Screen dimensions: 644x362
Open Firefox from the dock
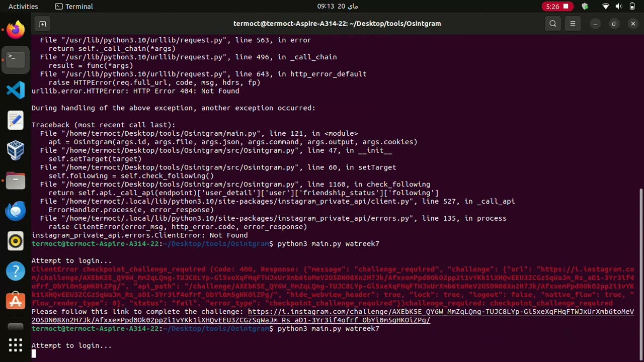(x=16, y=30)
